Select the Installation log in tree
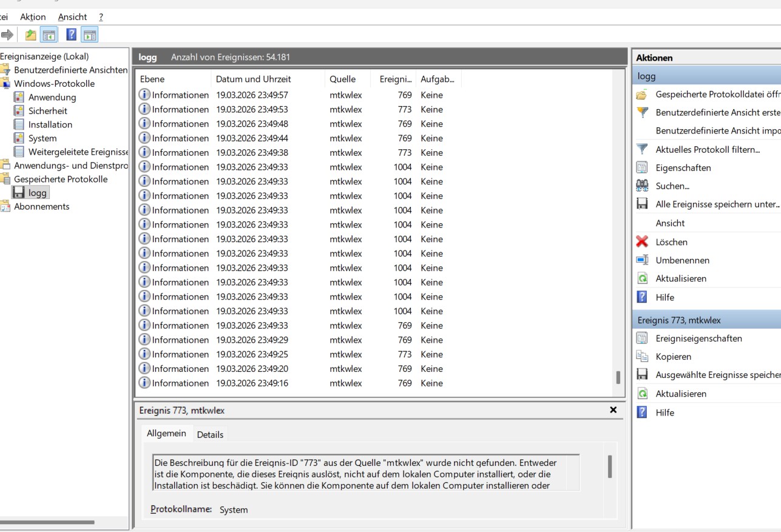This screenshot has height=532, width=781. 50,124
